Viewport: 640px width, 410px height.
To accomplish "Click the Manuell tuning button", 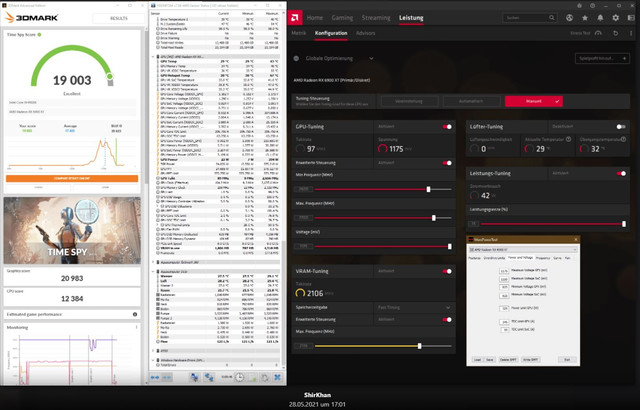I will pos(533,101).
